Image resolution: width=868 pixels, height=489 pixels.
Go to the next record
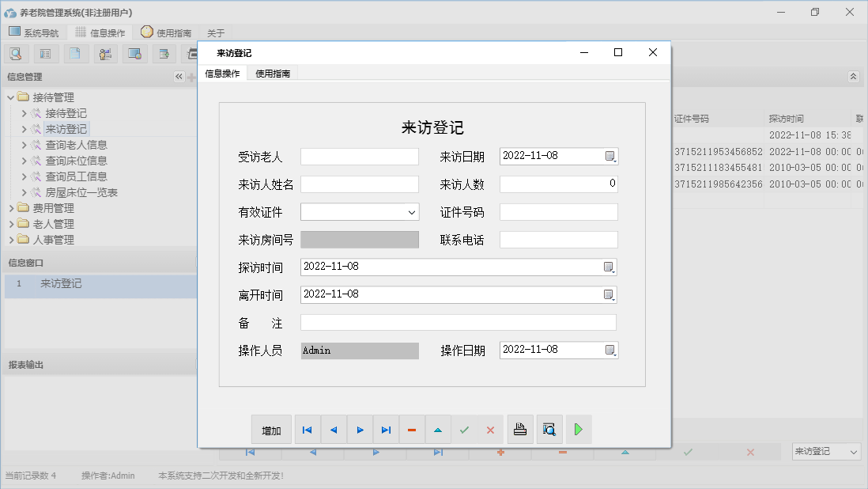(x=360, y=430)
